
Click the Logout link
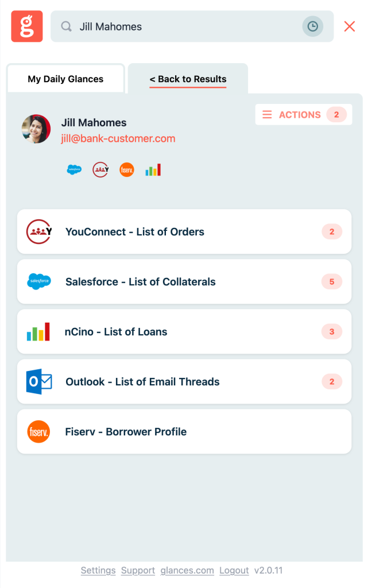(234, 570)
